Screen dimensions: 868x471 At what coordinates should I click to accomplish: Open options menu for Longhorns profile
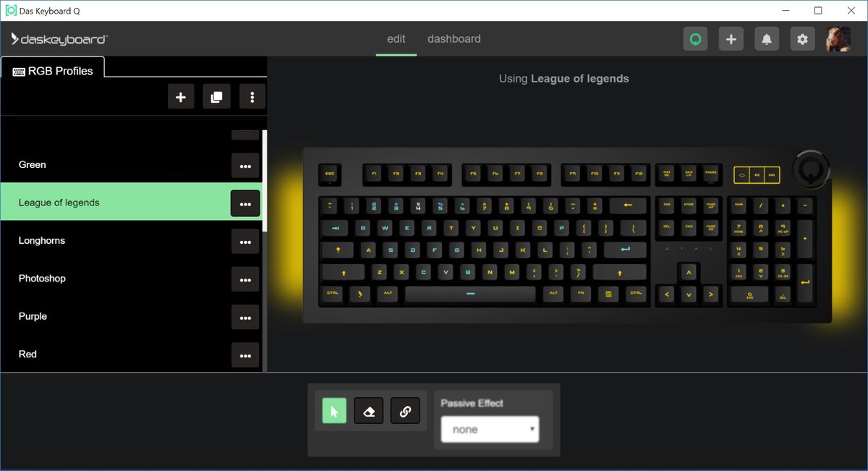245,241
